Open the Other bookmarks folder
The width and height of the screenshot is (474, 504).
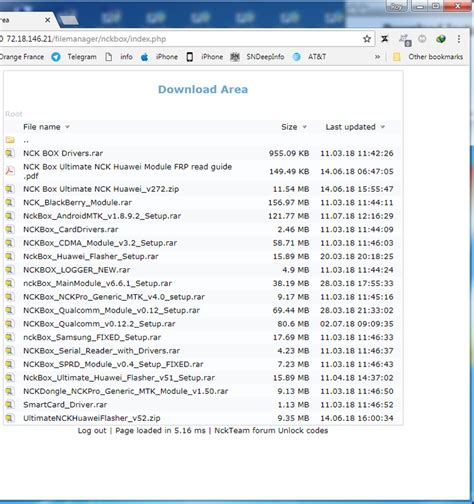(x=428, y=57)
